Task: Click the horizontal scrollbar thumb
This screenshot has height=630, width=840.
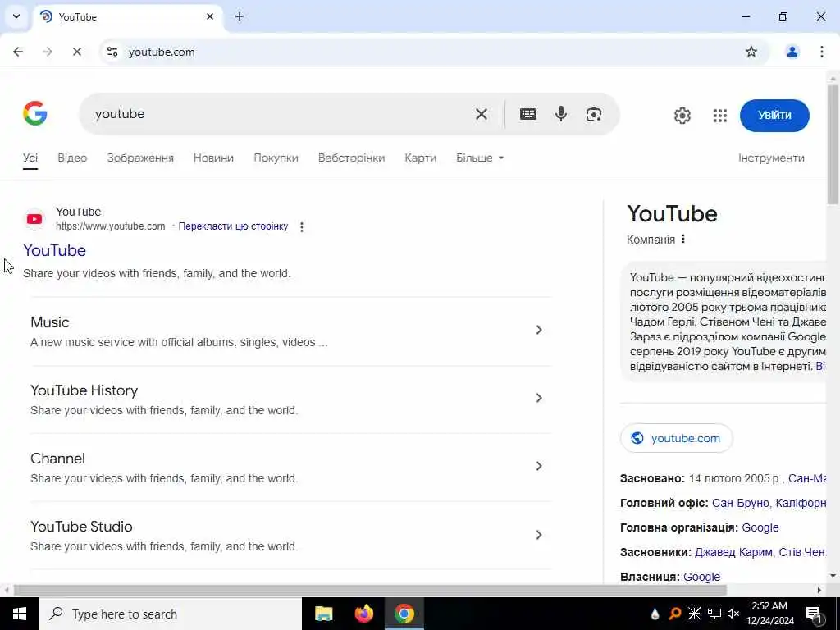Action: (370, 591)
